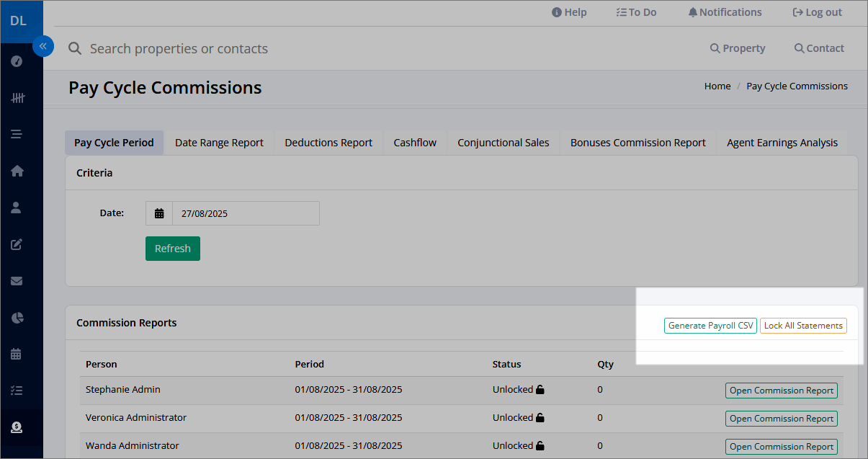Screen dimensions: 868x459
Task: Click the period cell in Stephanie Admin's row
Action: pyautogui.click(x=349, y=389)
